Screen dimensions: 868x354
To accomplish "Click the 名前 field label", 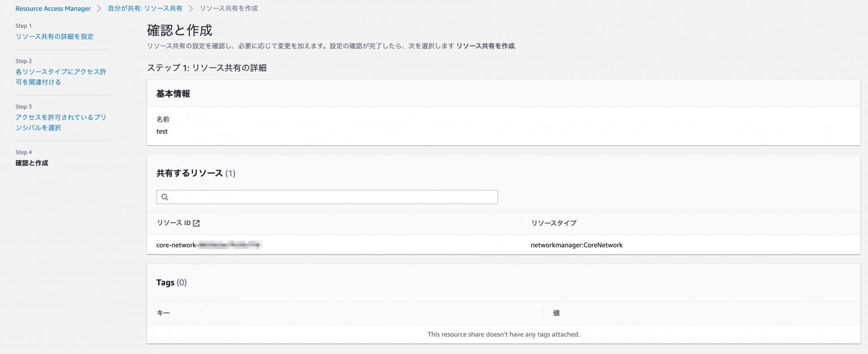I will 163,119.
